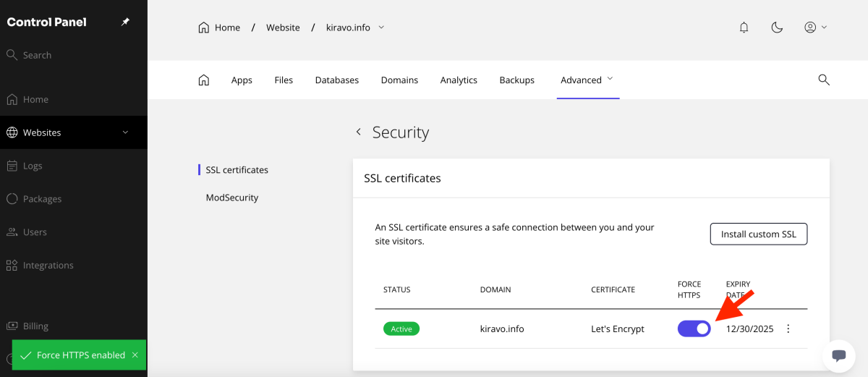Open the Backups tab

(516, 80)
